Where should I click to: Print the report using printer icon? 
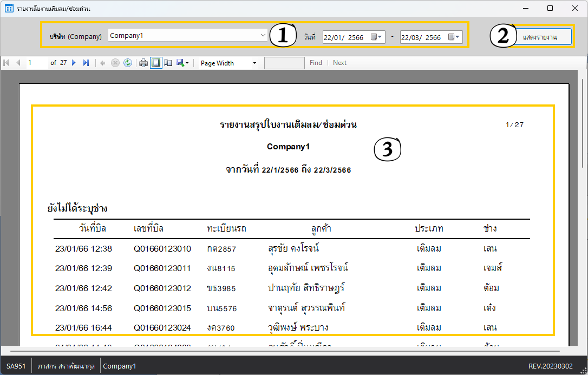(x=143, y=63)
